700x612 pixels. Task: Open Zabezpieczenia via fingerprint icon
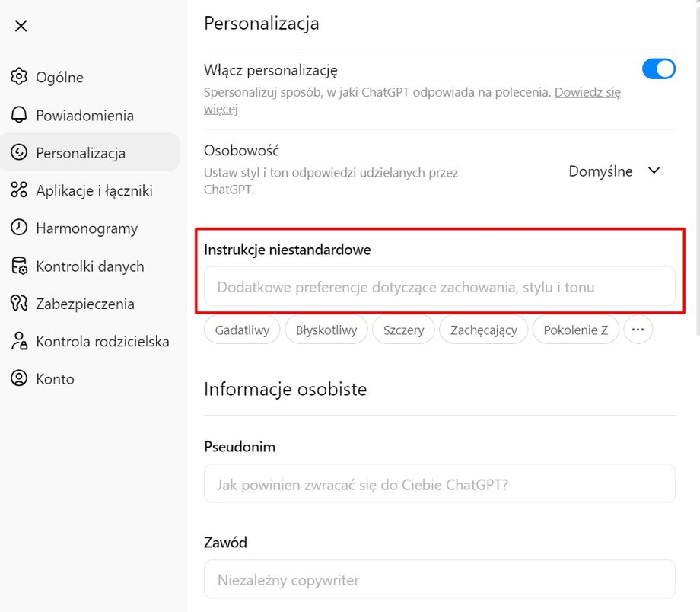[x=21, y=303]
